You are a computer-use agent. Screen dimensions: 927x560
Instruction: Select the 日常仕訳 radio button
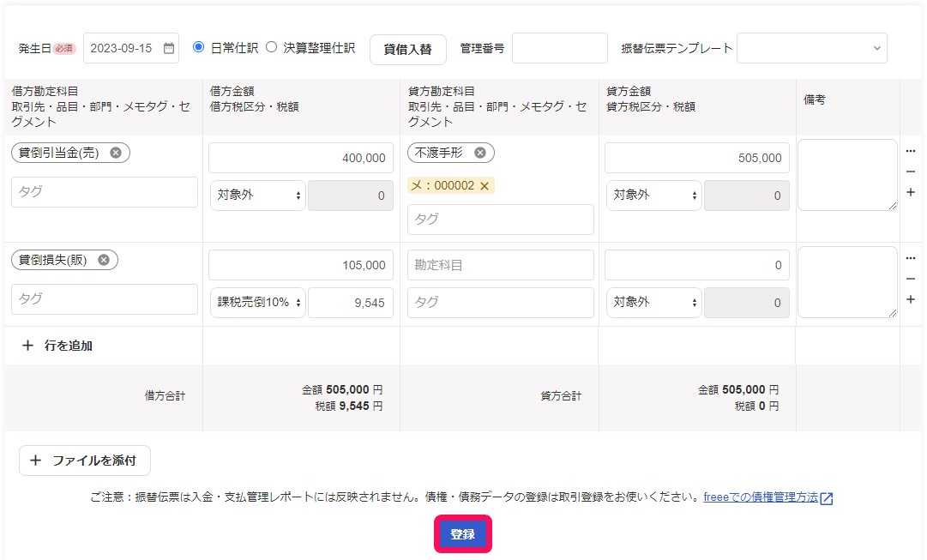(199, 46)
